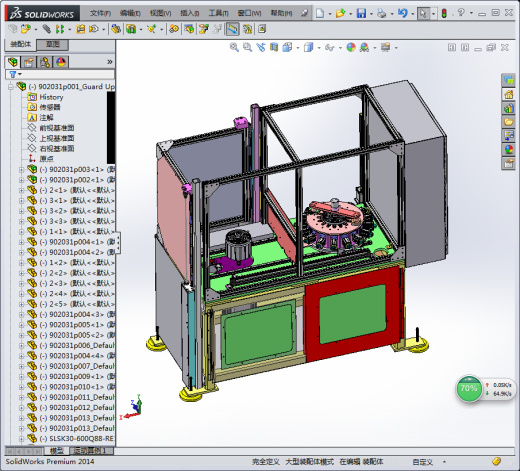Open the DisplayManager color ball tab

click(x=61, y=62)
